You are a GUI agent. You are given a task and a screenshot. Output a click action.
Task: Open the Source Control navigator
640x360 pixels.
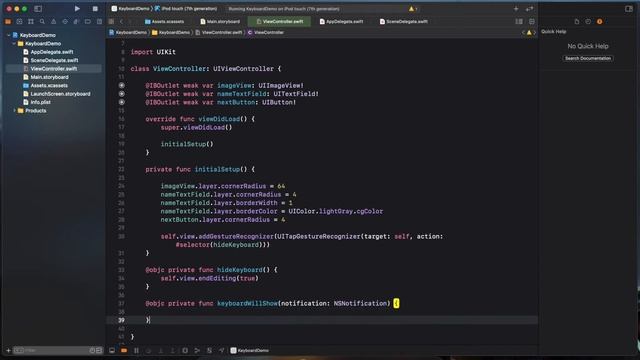pos(19,21)
